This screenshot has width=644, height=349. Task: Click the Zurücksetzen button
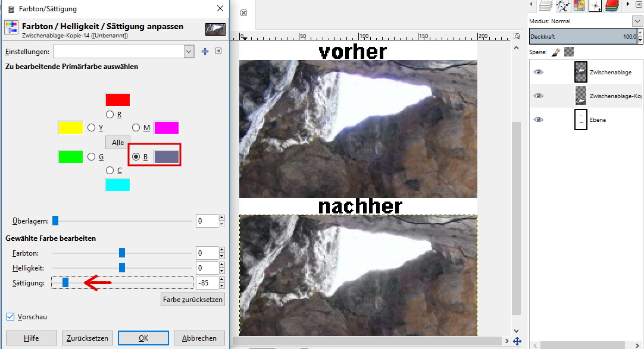pyautogui.click(x=87, y=338)
